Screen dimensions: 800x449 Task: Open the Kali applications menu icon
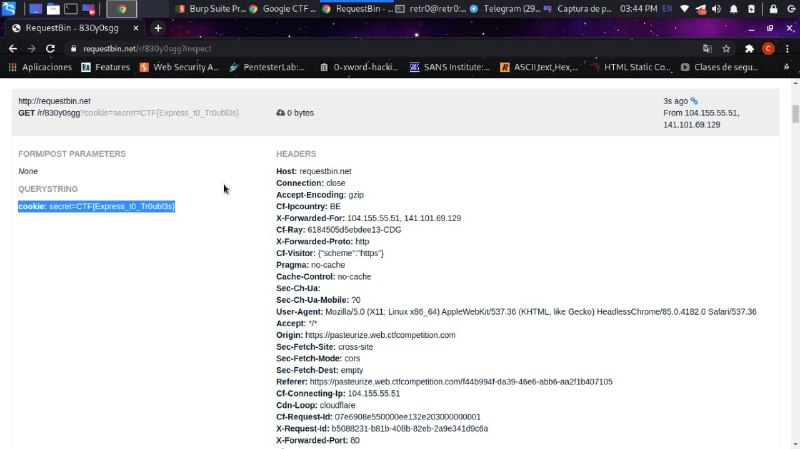pos(9,8)
